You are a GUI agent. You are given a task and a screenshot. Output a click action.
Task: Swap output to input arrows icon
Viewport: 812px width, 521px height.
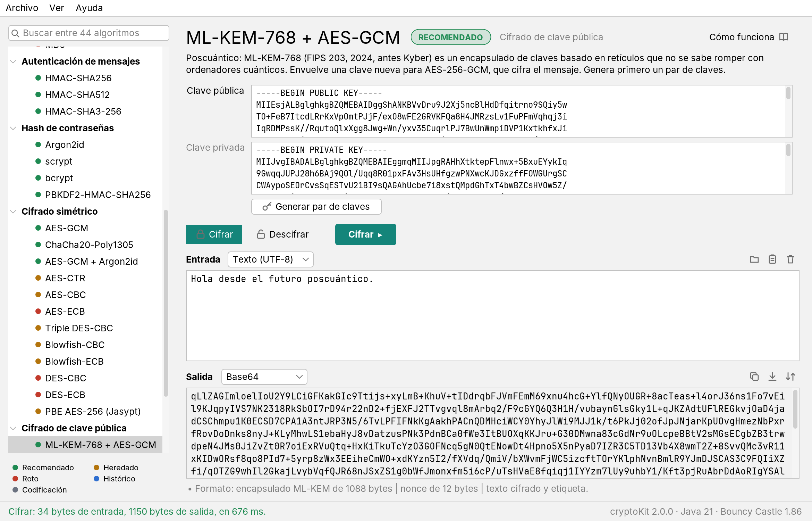coord(790,377)
